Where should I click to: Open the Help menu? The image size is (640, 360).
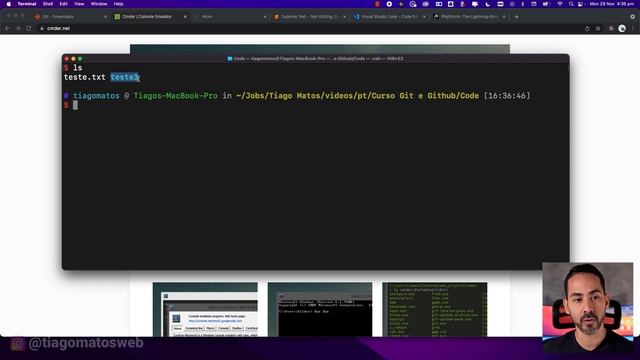pos(118,4)
